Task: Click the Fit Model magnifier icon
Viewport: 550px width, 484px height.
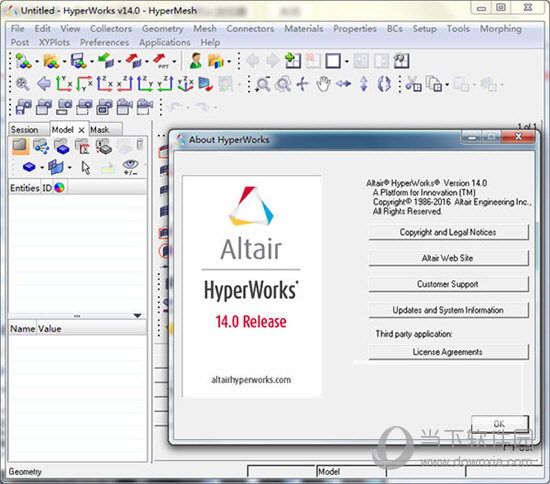Action: [x=22, y=84]
